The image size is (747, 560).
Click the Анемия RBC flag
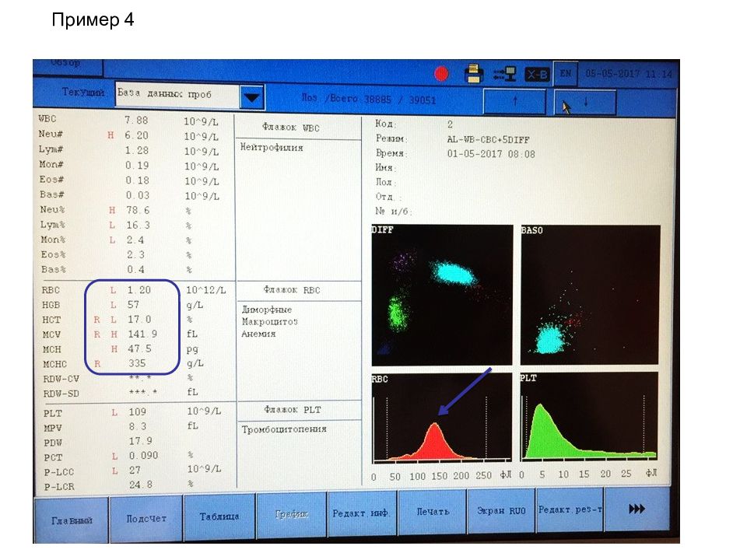[258, 334]
